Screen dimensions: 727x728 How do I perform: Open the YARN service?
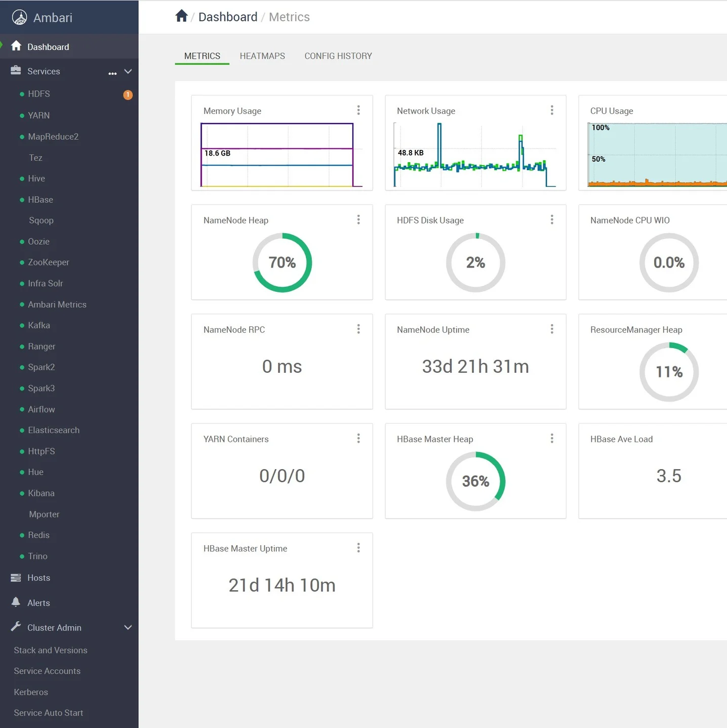click(x=39, y=116)
